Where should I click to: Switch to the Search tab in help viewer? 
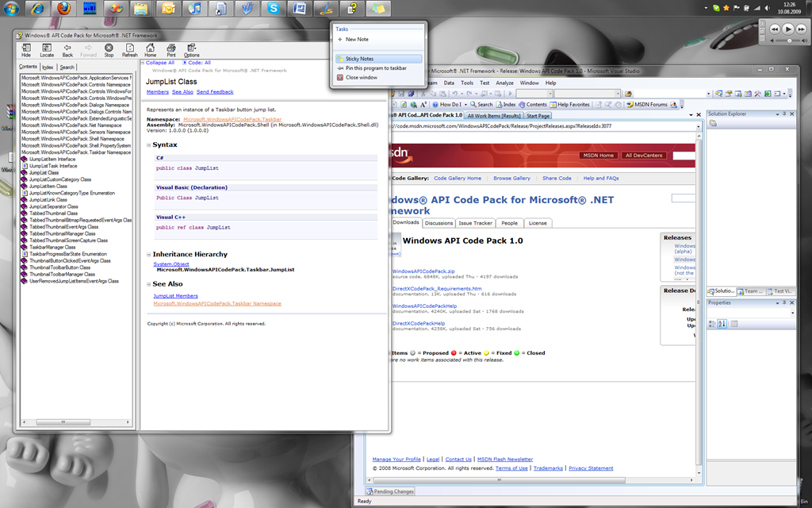pyautogui.click(x=67, y=67)
